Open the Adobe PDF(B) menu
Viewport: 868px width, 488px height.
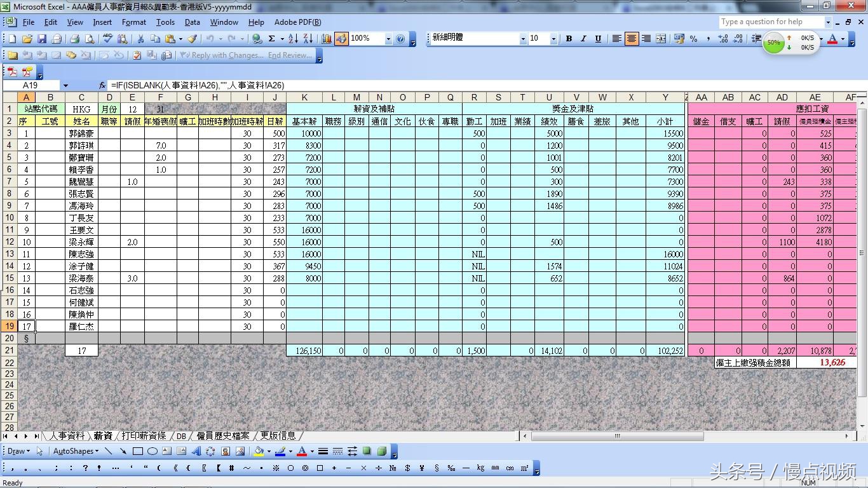click(x=298, y=22)
